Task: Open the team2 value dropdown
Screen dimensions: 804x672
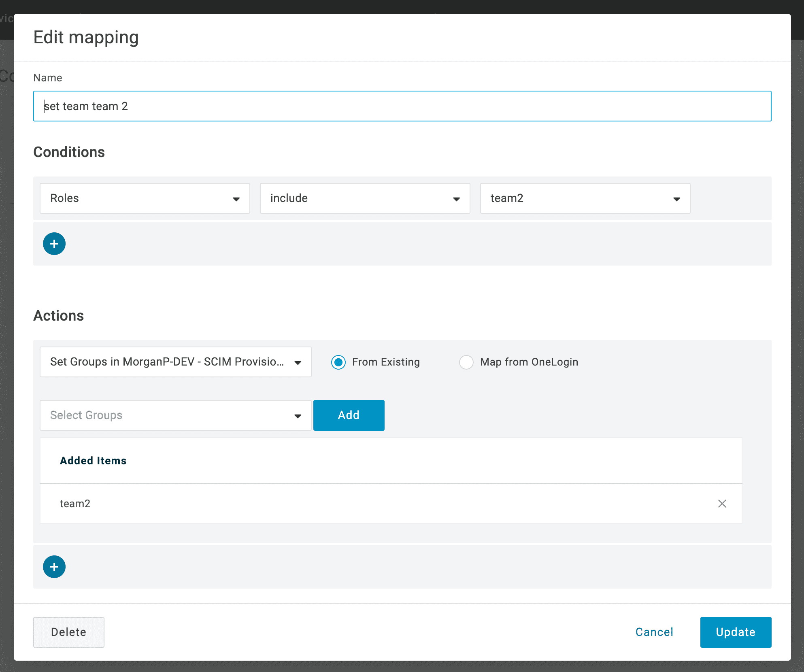Action: [x=585, y=198]
